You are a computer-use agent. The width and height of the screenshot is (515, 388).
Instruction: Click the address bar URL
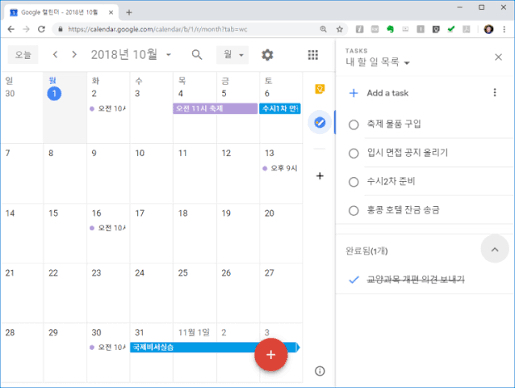tap(157, 29)
